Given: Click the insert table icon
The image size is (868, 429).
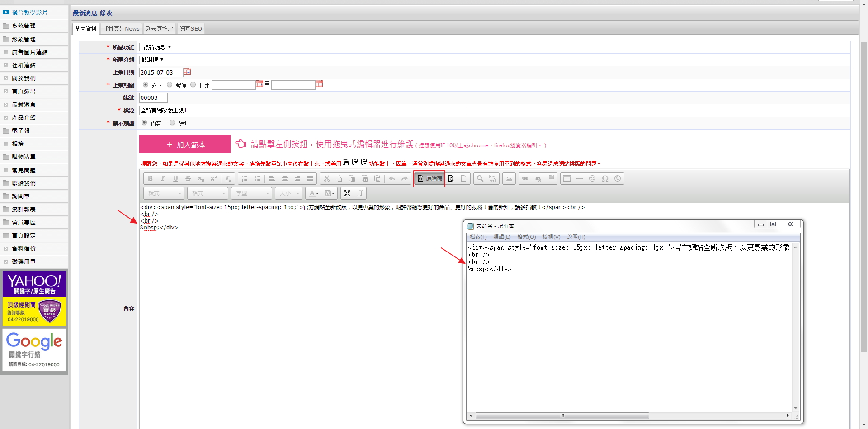Looking at the screenshot, I should point(567,178).
